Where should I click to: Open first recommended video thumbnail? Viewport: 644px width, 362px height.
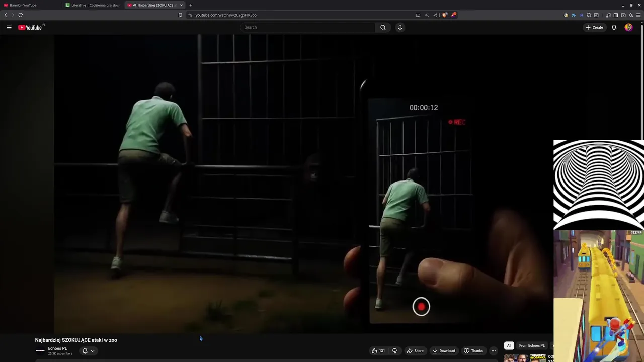pos(525,358)
